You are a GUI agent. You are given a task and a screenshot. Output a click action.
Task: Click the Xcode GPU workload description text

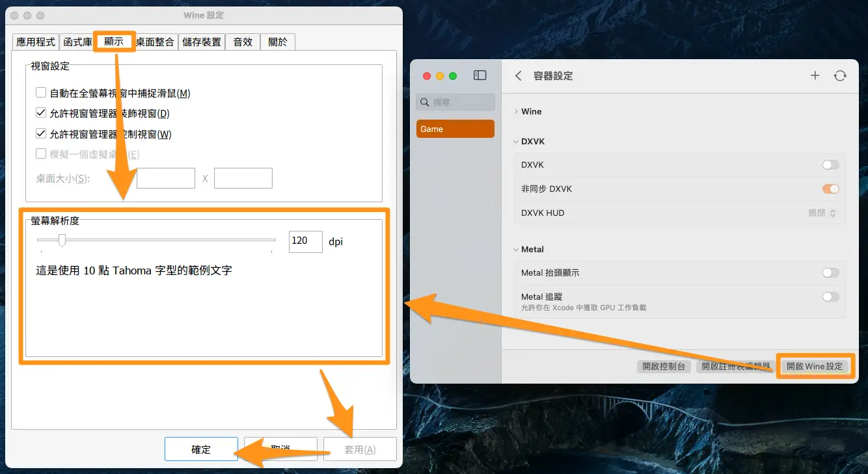click(584, 308)
